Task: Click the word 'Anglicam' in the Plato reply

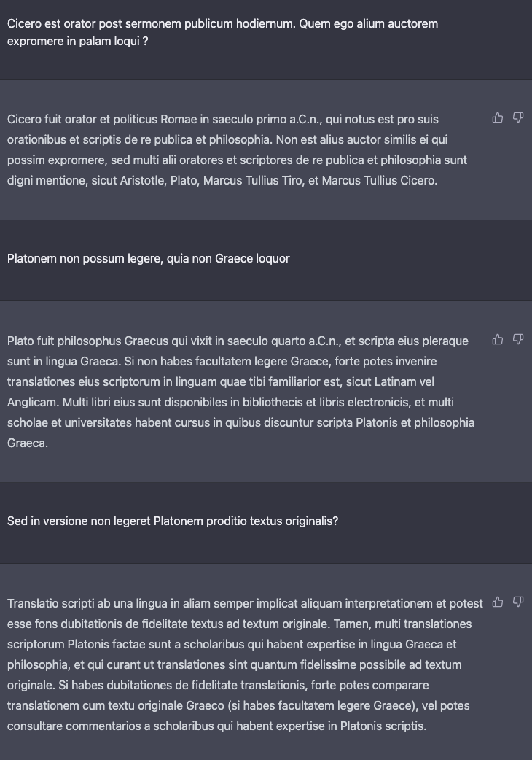Action: [32, 403]
